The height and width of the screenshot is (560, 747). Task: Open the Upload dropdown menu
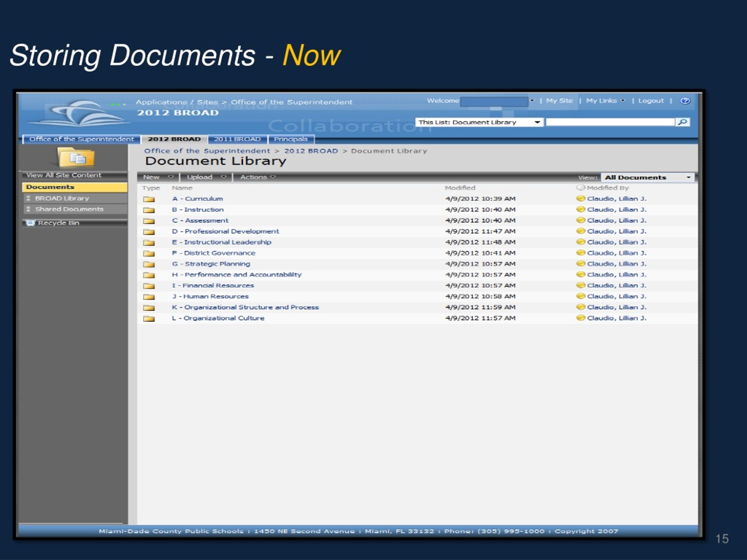point(206,177)
